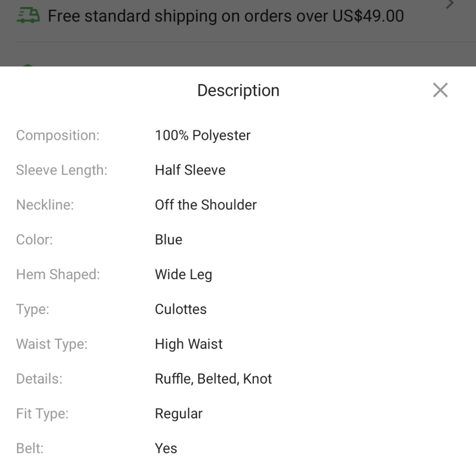Click the Ruffle, Belted, Knot details value
476x476 pixels.
[213, 379]
